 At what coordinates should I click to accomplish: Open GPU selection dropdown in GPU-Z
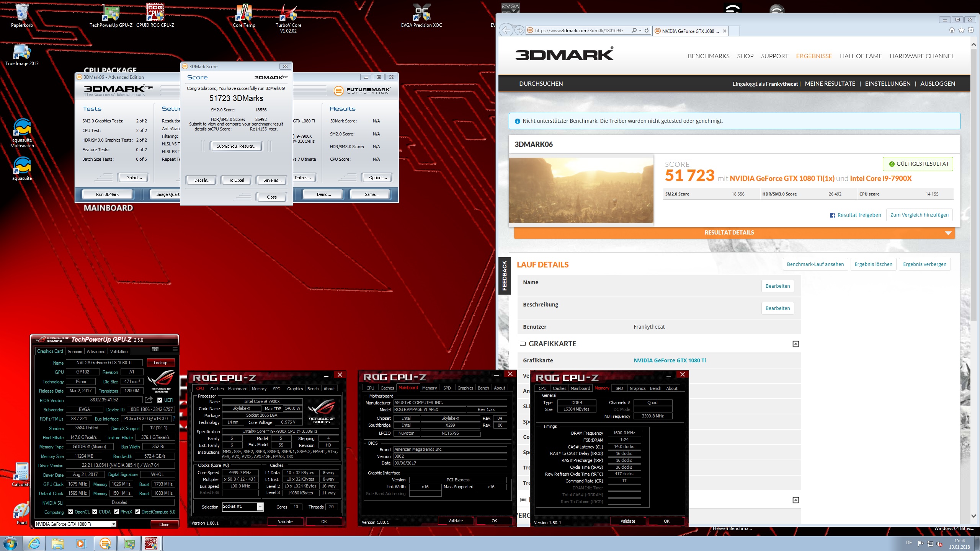click(x=114, y=524)
